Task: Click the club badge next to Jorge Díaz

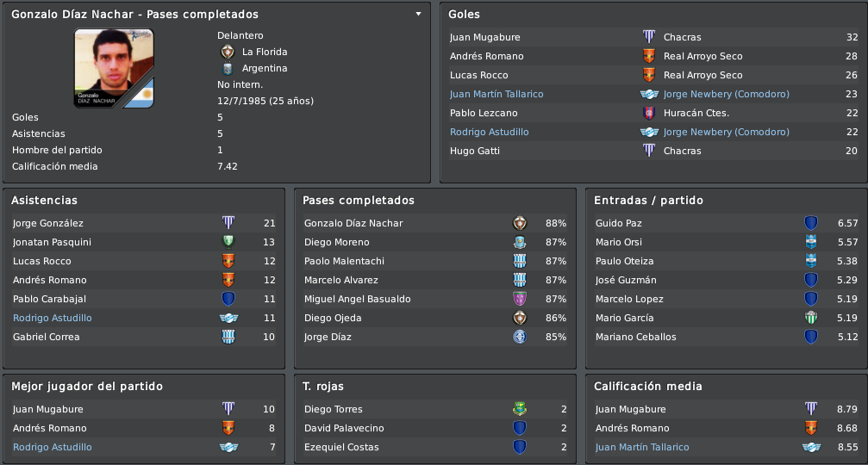Action: (519, 337)
